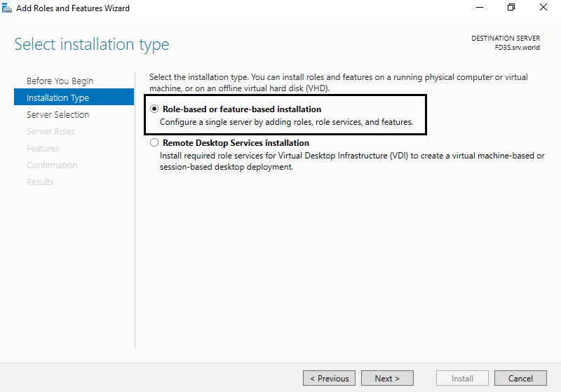Click the wizard icon in title bar
Viewport: 561px width, 392px height.
[7, 8]
